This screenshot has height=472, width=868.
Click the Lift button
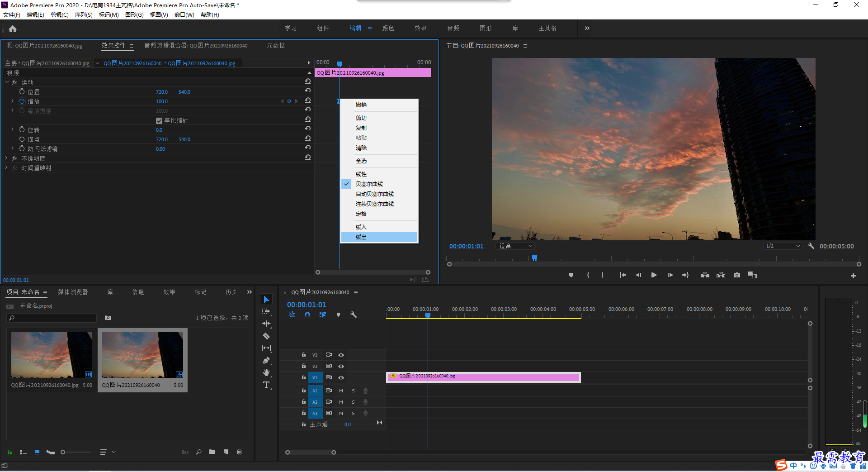click(x=705, y=275)
